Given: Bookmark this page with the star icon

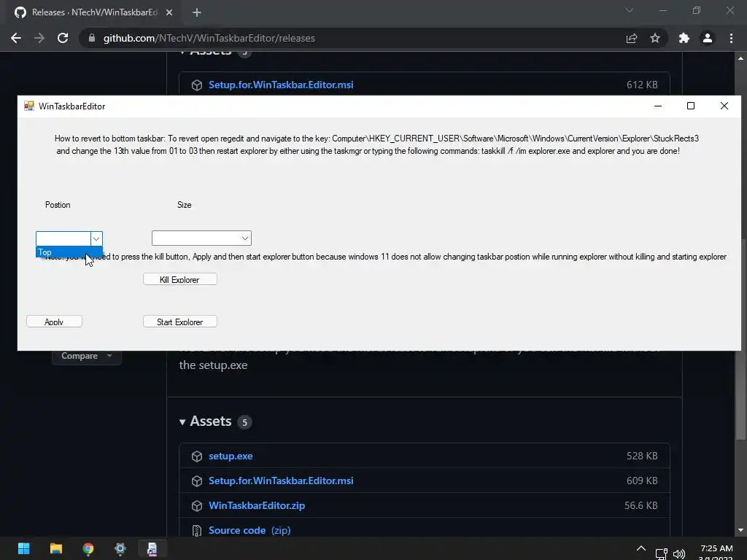Looking at the screenshot, I should (x=655, y=38).
